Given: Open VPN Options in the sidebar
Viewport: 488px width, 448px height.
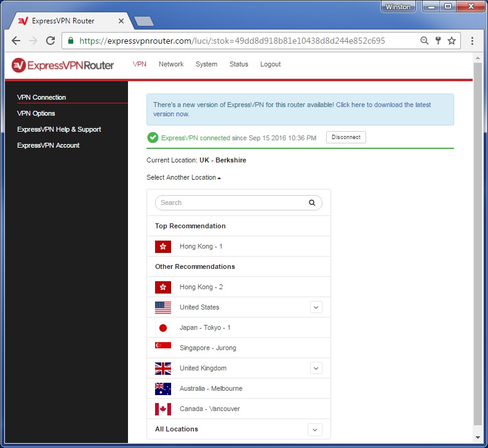Looking at the screenshot, I should coord(36,113).
